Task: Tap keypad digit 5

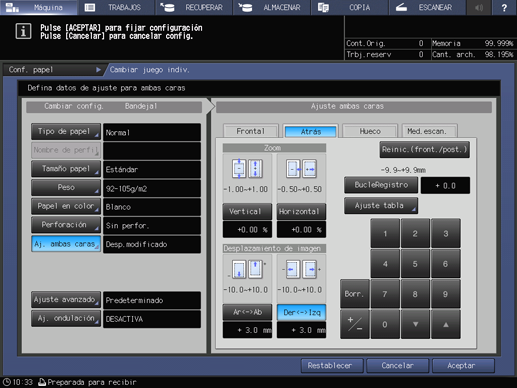Action: (x=415, y=264)
